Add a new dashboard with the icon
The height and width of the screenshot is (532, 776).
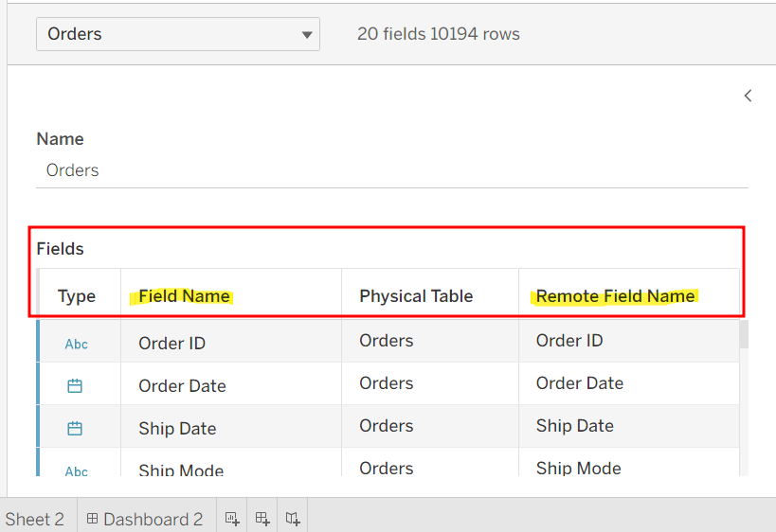262,519
